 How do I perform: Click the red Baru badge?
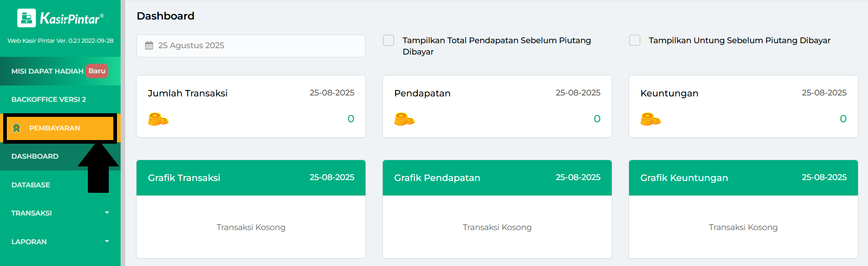(97, 71)
